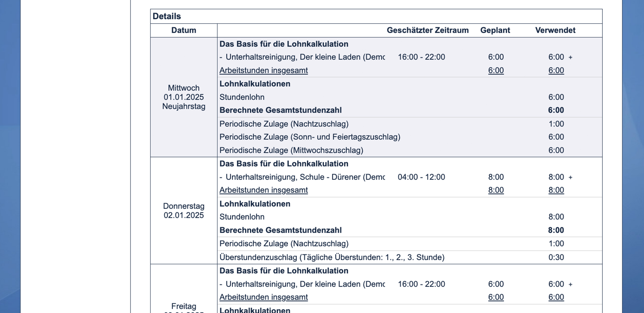Viewport: 644px width, 313px height.
Task: Click the Mittwochszuschlag allowance row
Action: pos(291,150)
